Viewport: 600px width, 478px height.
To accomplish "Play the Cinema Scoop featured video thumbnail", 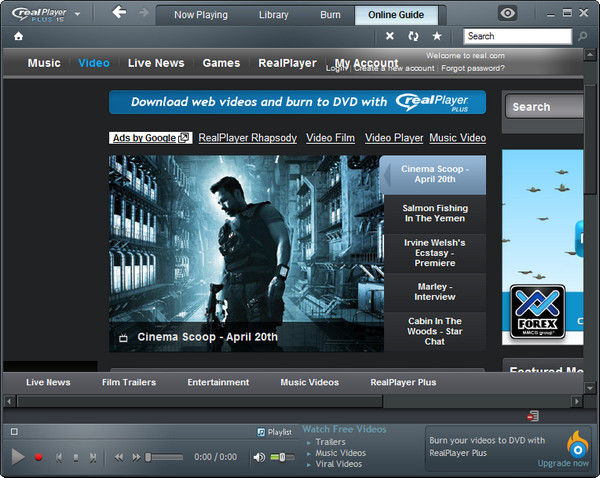I will click(x=246, y=253).
